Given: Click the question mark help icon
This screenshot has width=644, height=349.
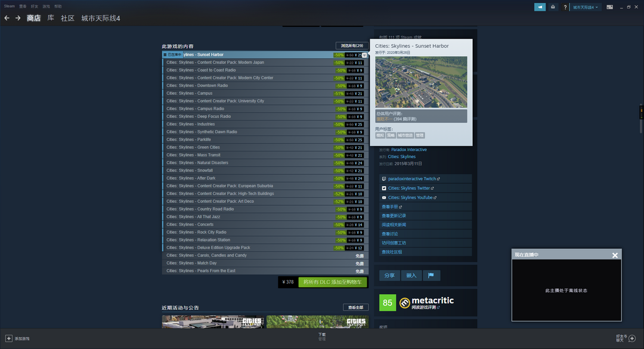Looking at the screenshot, I should coord(565,7).
